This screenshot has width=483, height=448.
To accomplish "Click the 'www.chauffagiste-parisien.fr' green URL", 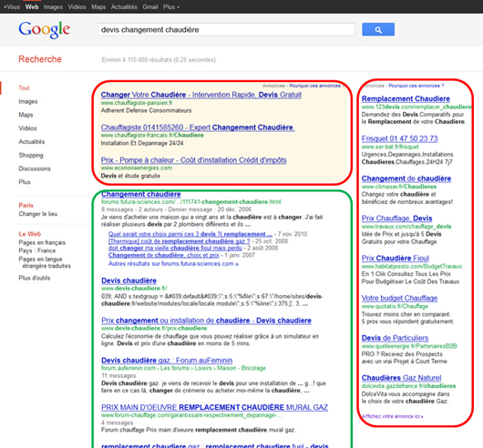I will [137, 103].
